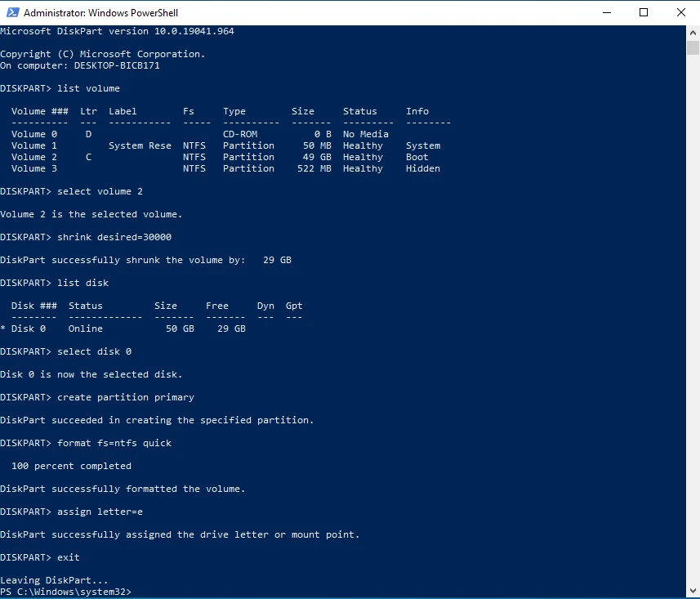Click the 'No Media' status value
This screenshot has width=700, height=599.
pyautogui.click(x=366, y=134)
